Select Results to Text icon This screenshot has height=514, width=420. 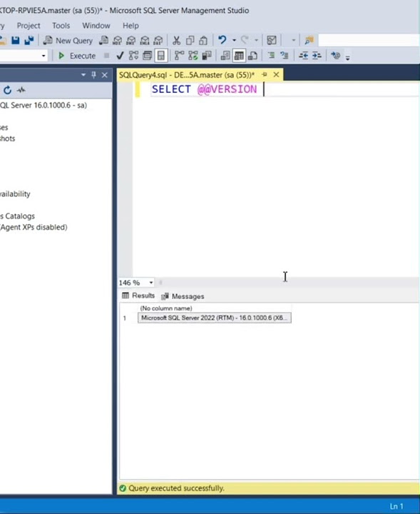click(x=225, y=56)
